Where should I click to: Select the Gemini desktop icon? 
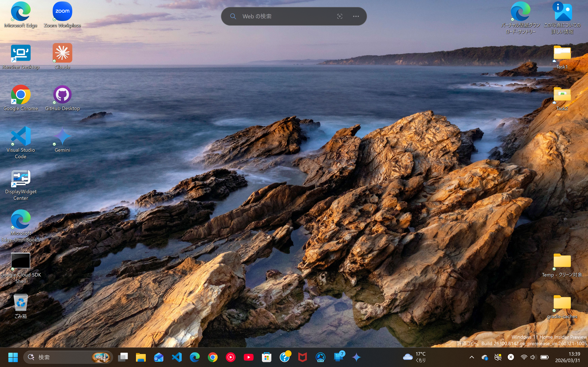click(x=62, y=136)
